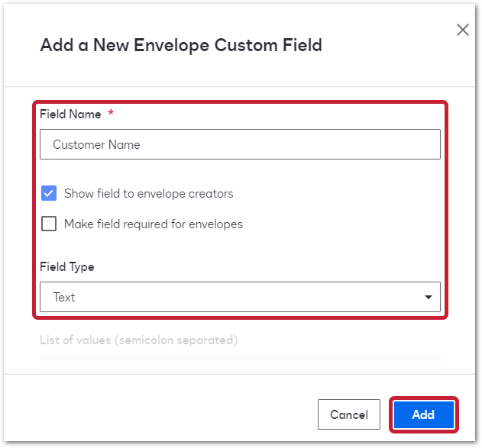This screenshot has width=482, height=448.
Task: Select the Text value in Field Type
Action: coord(64,297)
